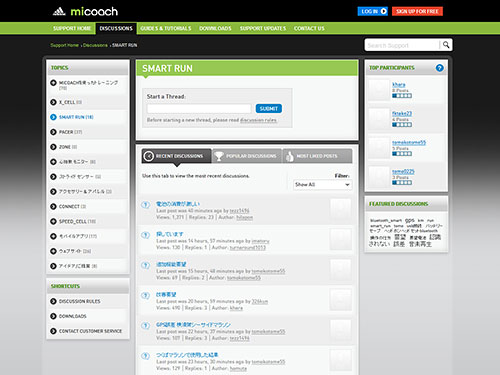Viewport: 500px width, 375px height.
Task: Open Top Participants help question icon
Action: (440, 68)
